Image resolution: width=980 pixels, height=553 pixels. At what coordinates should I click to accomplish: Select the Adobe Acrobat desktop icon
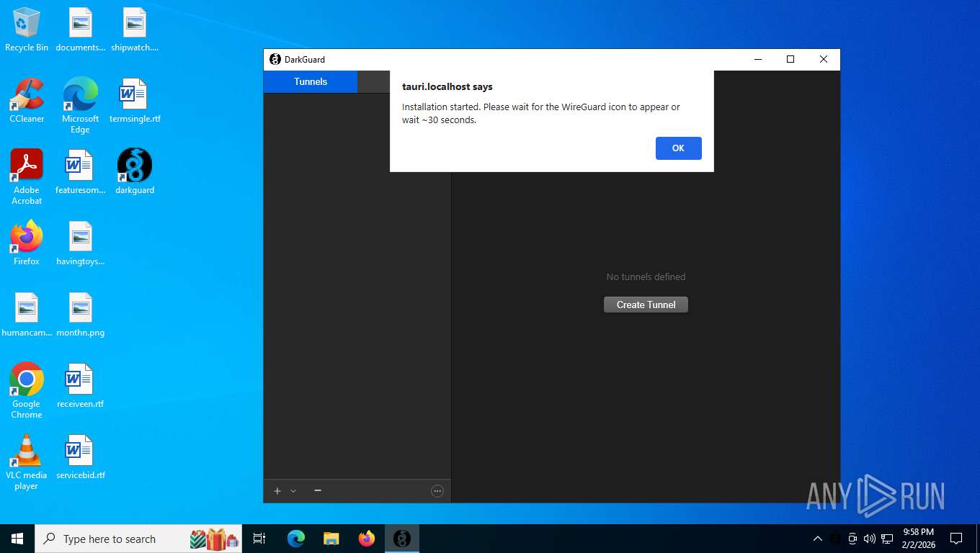click(27, 176)
